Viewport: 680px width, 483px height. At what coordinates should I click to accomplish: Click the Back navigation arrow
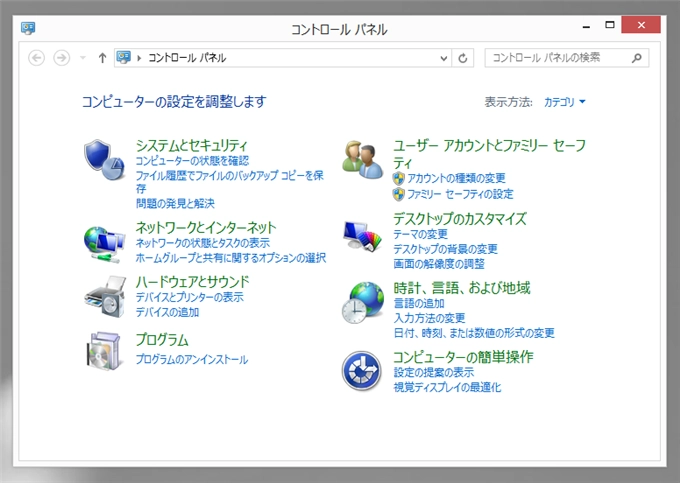click(x=36, y=58)
